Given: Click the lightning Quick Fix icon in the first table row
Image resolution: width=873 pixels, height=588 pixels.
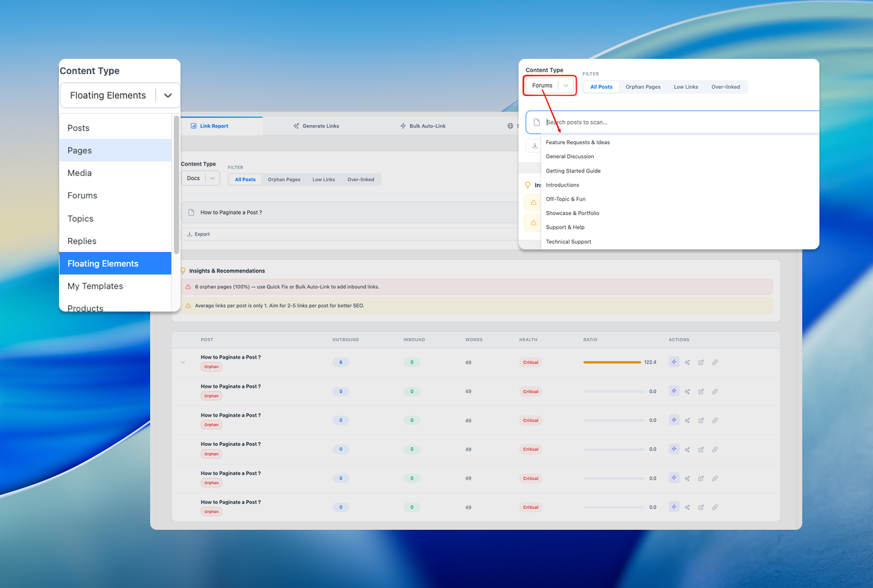Looking at the screenshot, I should click(x=674, y=362).
